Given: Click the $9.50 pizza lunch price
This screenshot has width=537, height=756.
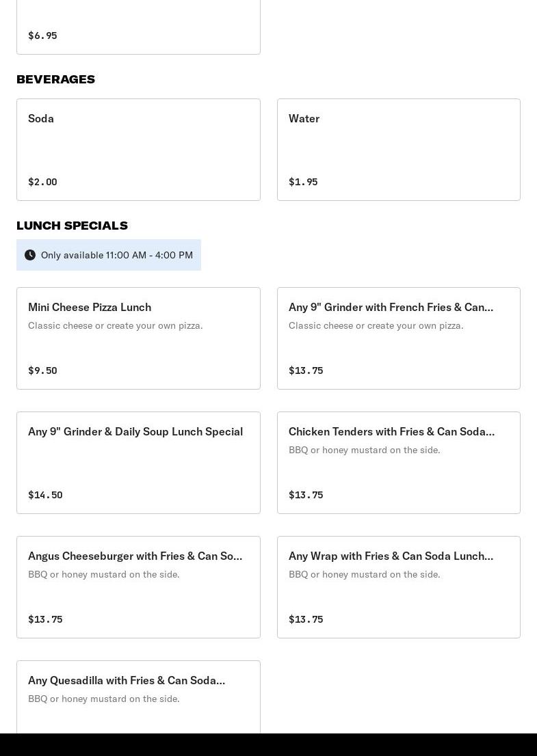Looking at the screenshot, I should 42,370.
